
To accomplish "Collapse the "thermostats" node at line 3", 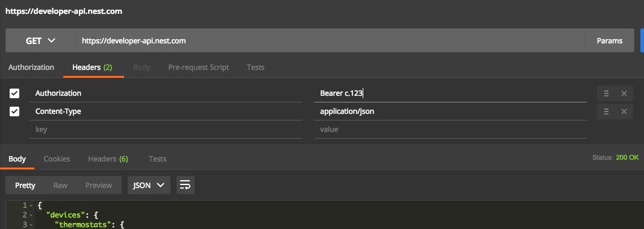I will (31, 225).
